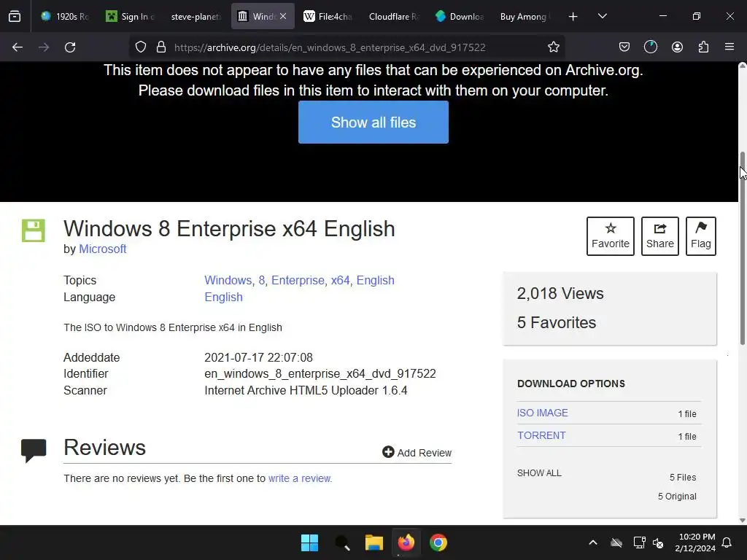Click the page vertical scrollbar thumb

click(x=743, y=248)
